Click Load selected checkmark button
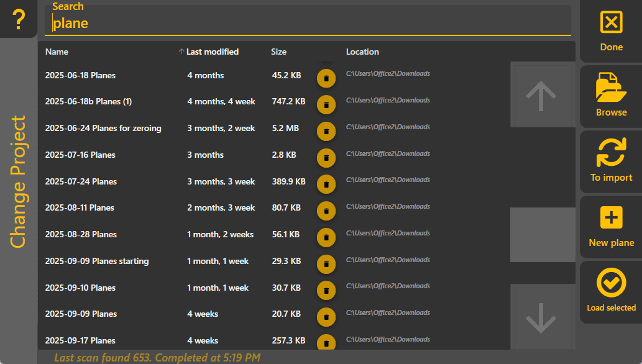642x364 pixels. [x=611, y=291]
